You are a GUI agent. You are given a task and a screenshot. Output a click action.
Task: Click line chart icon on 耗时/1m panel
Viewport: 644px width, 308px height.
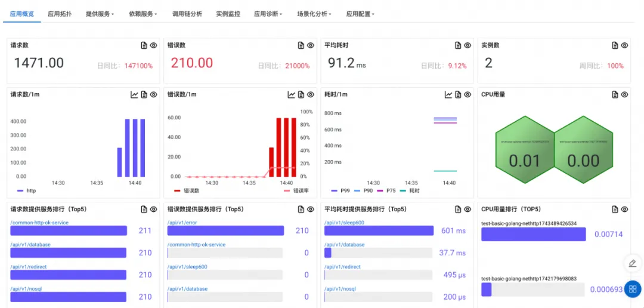tap(448, 94)
